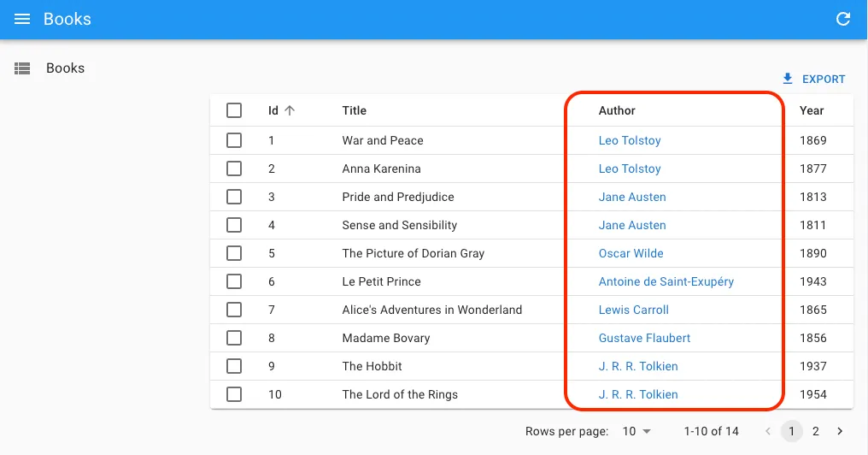Sort by the Year column header
Image resolution: width=868 pixels, height=455 pixels.
[812, 110]
